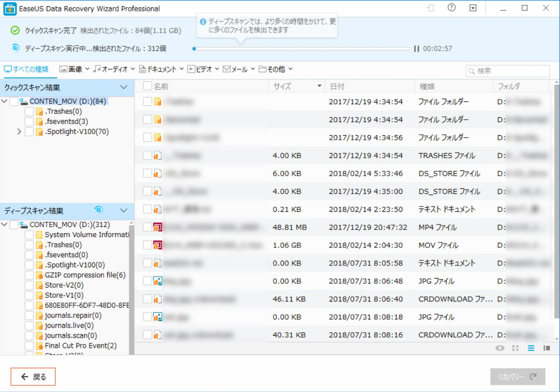Check the GZIP compression file(6) checkbox
This screenshot has height=392, width=560.
[29, 275]
